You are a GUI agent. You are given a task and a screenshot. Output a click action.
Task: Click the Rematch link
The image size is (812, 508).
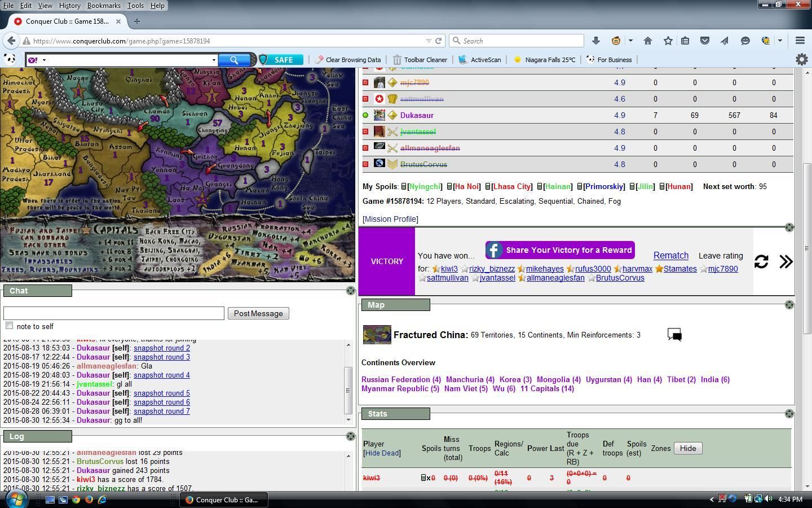(x=671, y=255)
